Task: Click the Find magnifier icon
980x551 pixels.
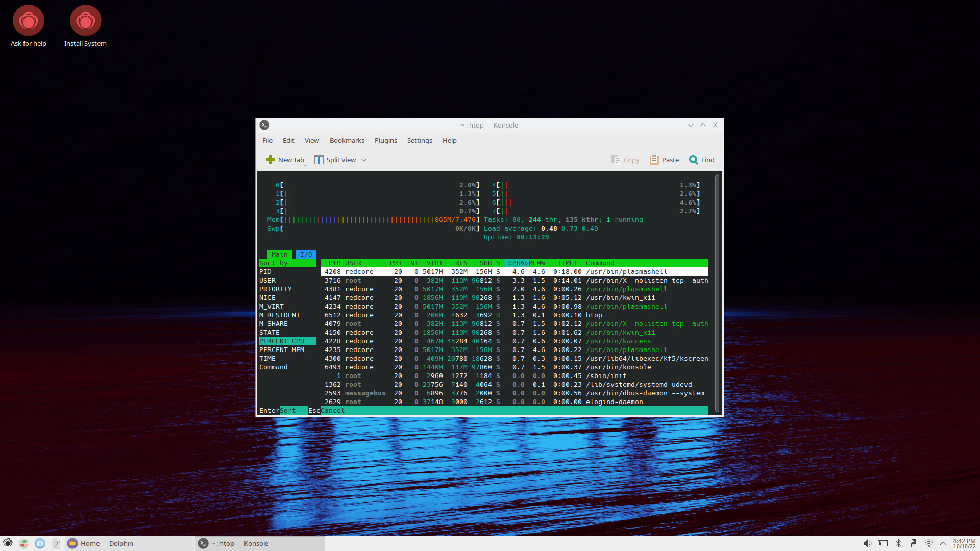Action: point(693,160)
